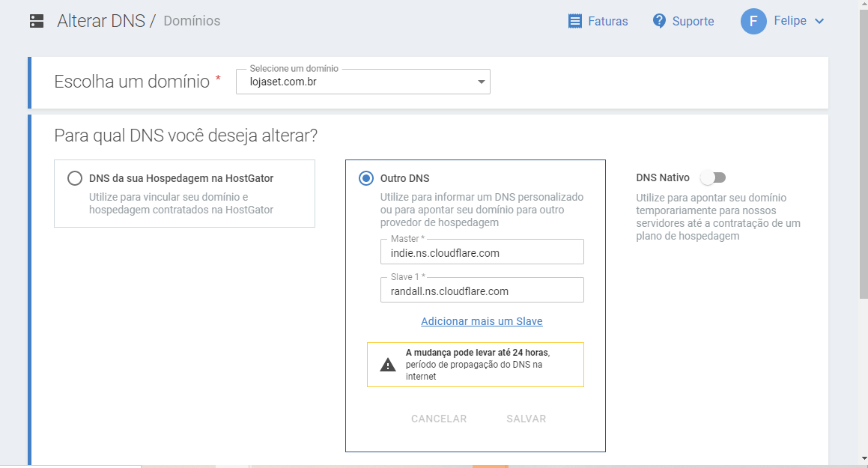Click the Master nameserver field
Screen dimensions: 868x468
pos(482,253)
